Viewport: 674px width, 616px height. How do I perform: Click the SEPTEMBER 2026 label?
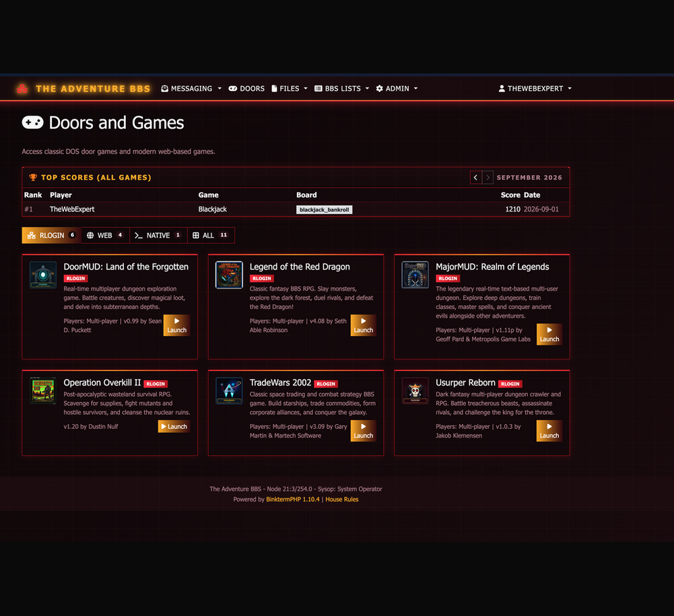pos(529,178)
